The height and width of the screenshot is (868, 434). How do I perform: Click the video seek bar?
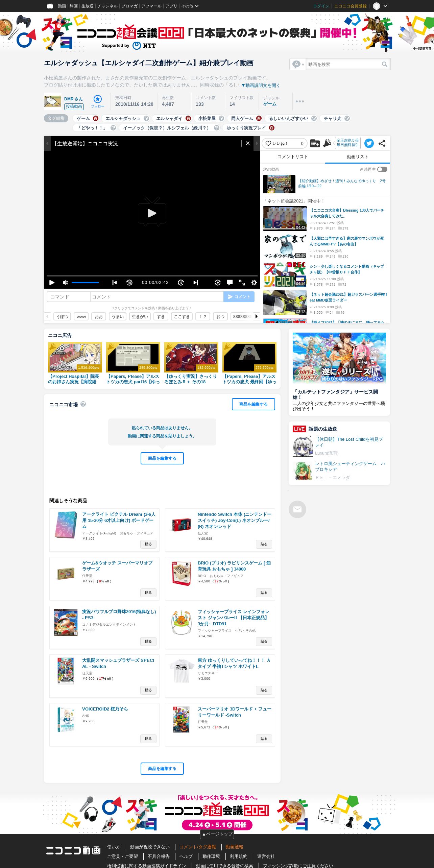152,276
